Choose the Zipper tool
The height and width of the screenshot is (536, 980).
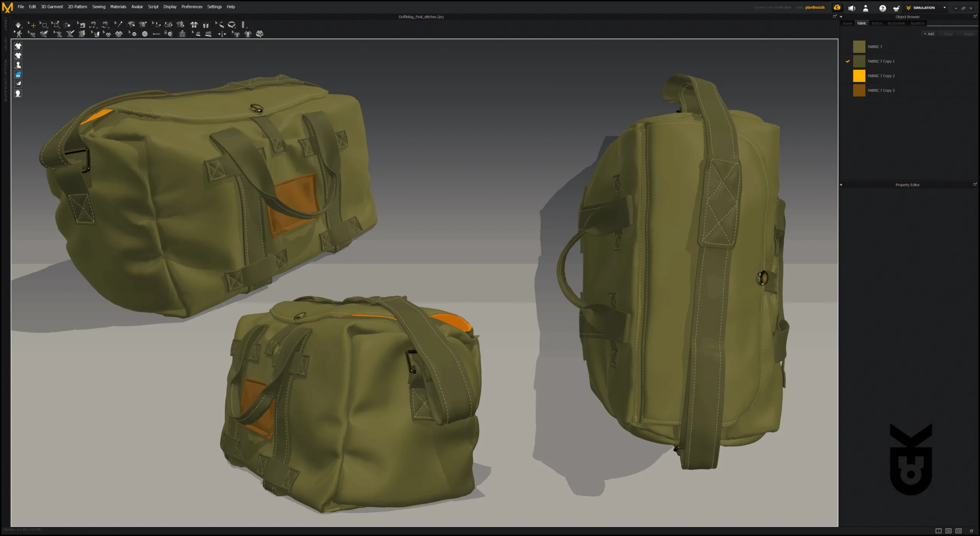[x=182, y=34]
